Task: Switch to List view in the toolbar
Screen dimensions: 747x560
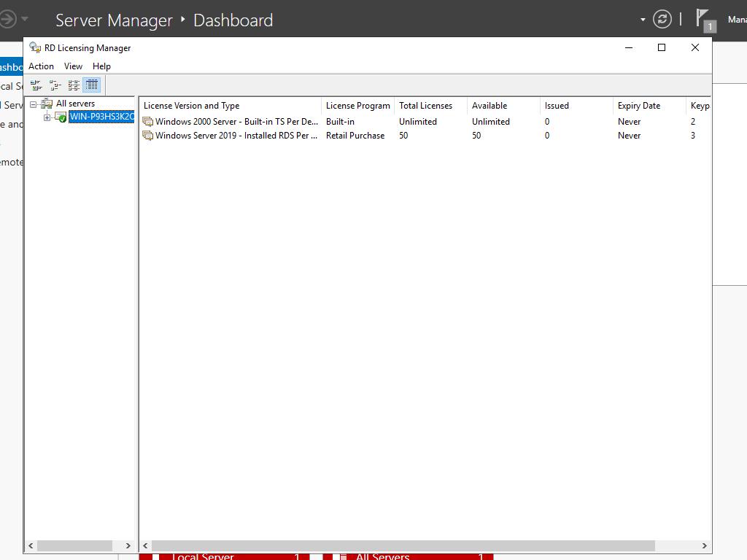Action: point(74,85)
